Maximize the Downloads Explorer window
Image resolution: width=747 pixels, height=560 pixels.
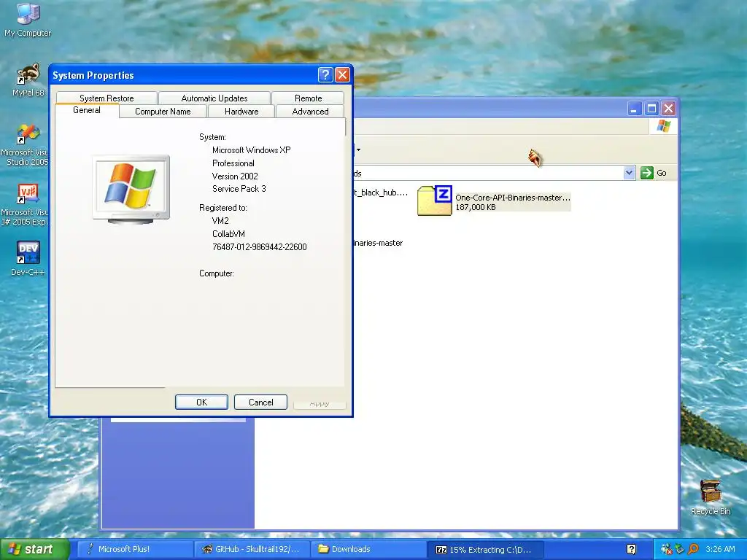pos(651,109)
